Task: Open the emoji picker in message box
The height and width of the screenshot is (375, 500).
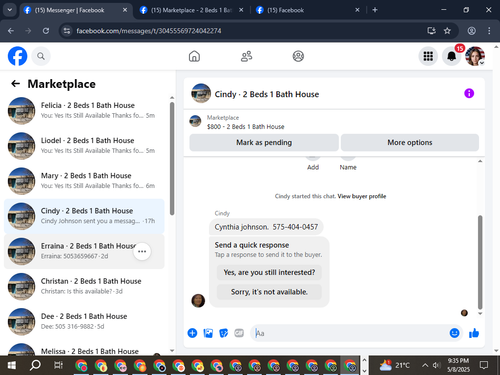Action: (454, 333)
